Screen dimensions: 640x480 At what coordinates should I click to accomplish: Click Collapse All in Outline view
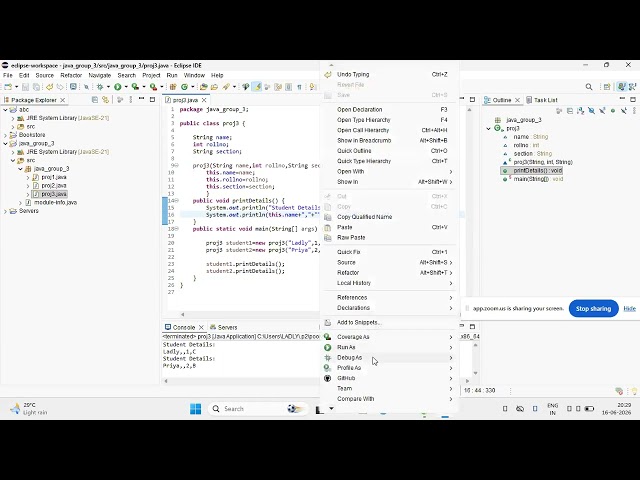coord(570,111)
